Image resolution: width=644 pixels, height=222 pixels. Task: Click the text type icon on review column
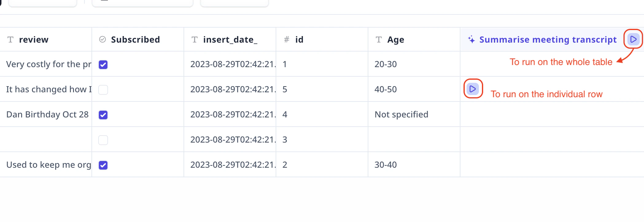pos(10,40)
